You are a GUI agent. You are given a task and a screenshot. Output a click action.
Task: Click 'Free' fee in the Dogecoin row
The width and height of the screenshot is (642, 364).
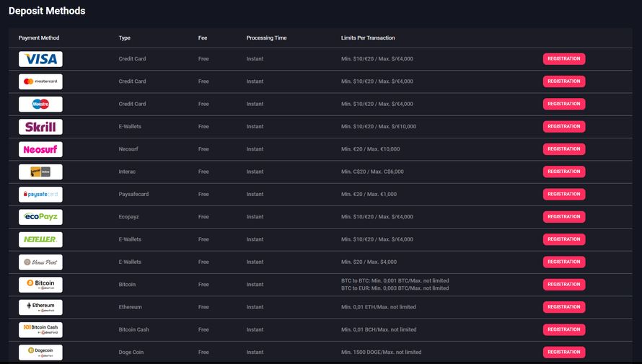tap(203, 352)
